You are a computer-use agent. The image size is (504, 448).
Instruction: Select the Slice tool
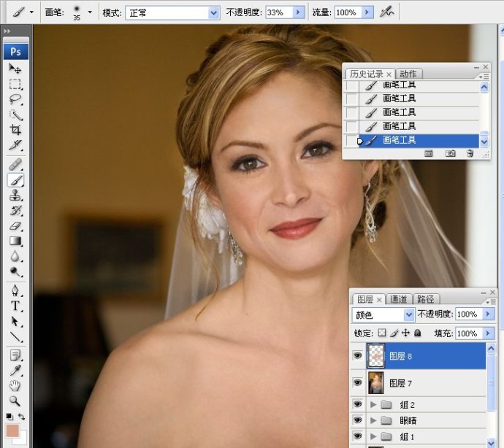(x=15, y=145)
